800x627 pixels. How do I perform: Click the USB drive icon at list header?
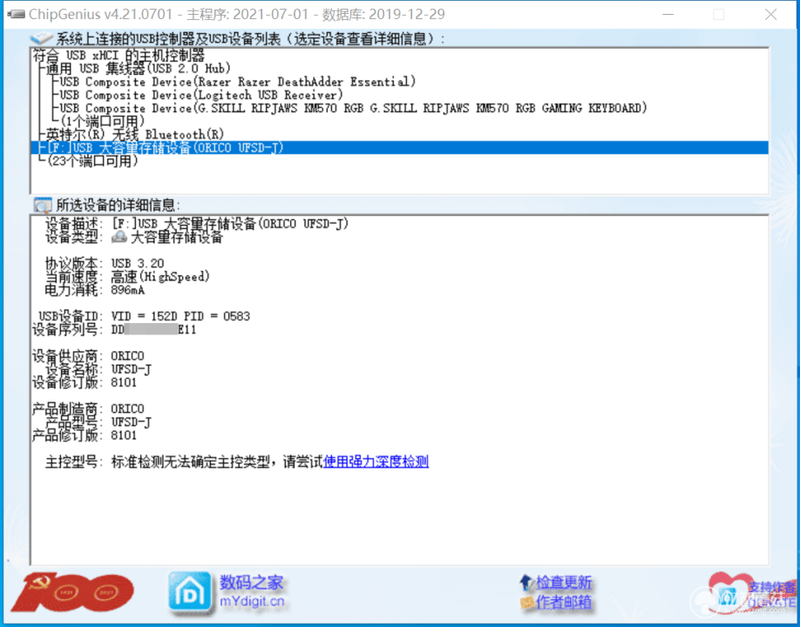pyautogui.click(x=41, y=39)
